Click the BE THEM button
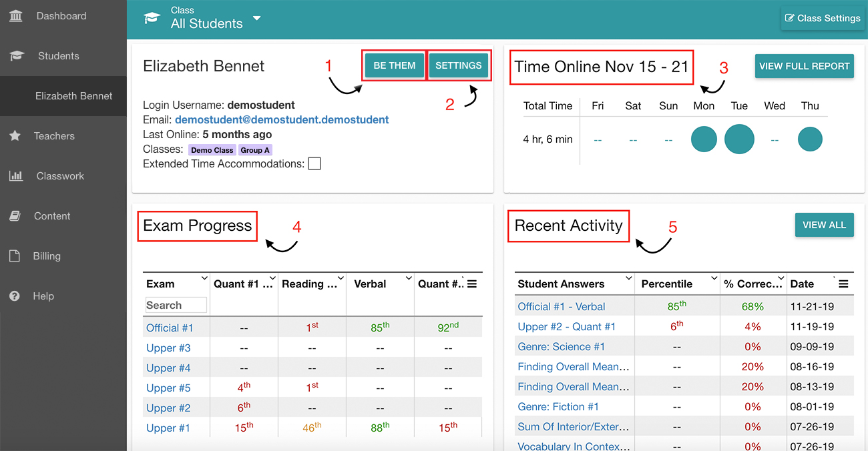This screenshot has width=868, height=451. point(395,65)
